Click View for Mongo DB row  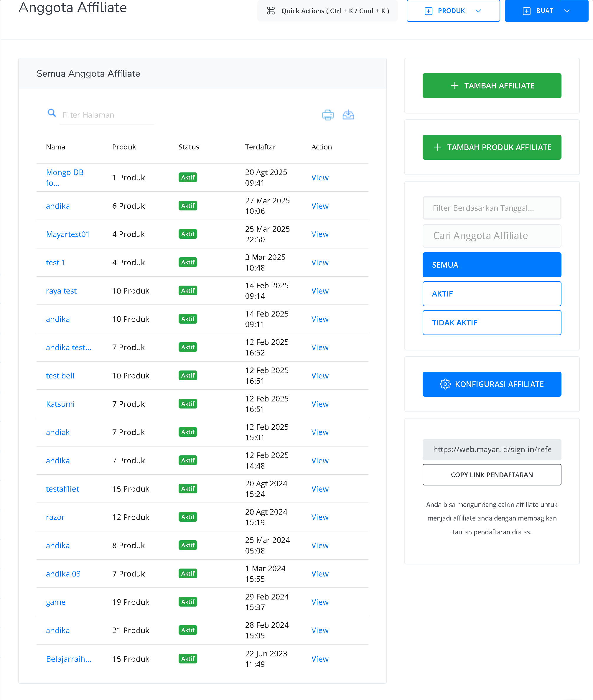320,177
